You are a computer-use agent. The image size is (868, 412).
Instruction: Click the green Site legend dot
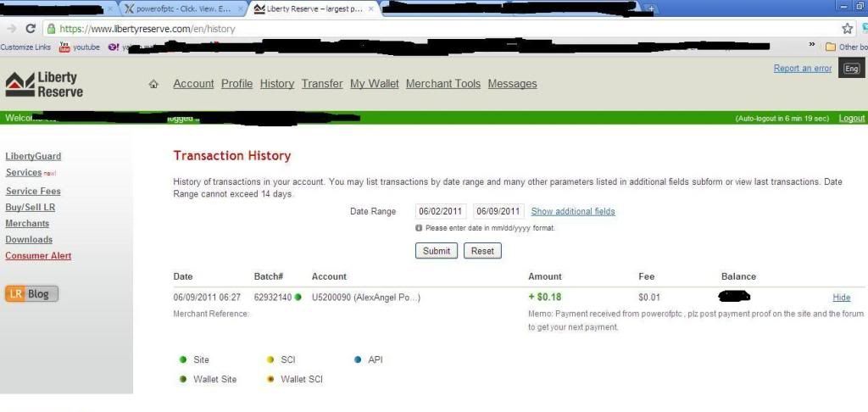(183, 360)
